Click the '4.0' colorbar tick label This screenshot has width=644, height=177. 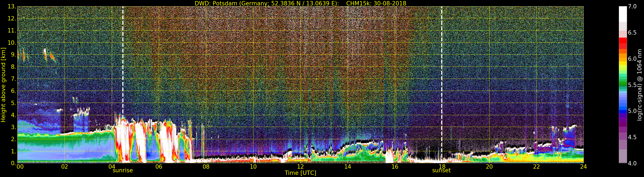[x=632, y=163]
